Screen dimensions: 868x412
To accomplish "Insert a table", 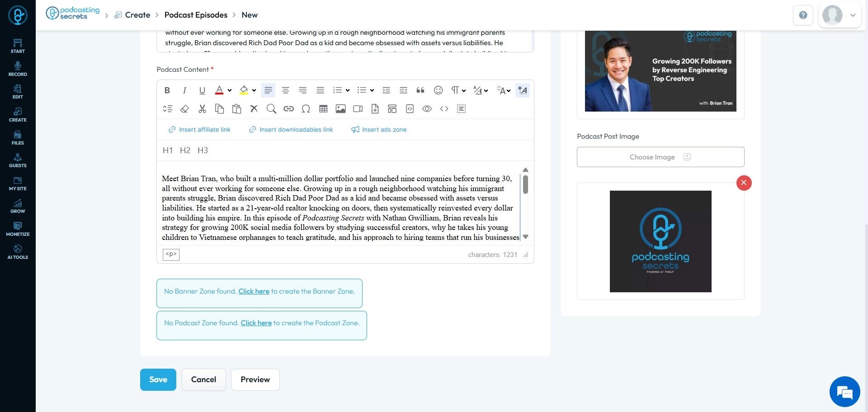I will (323, 109).
